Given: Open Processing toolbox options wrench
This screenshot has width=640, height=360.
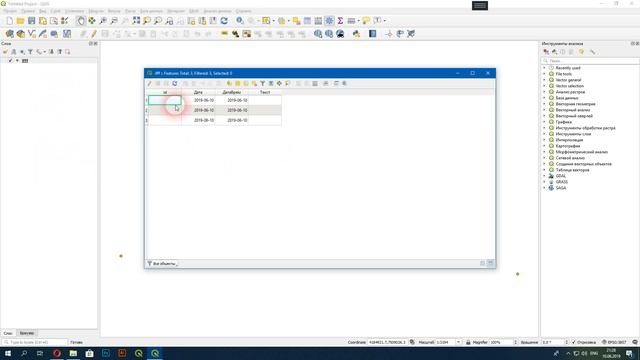Looking at the screenshot, I should pos(592,52).
